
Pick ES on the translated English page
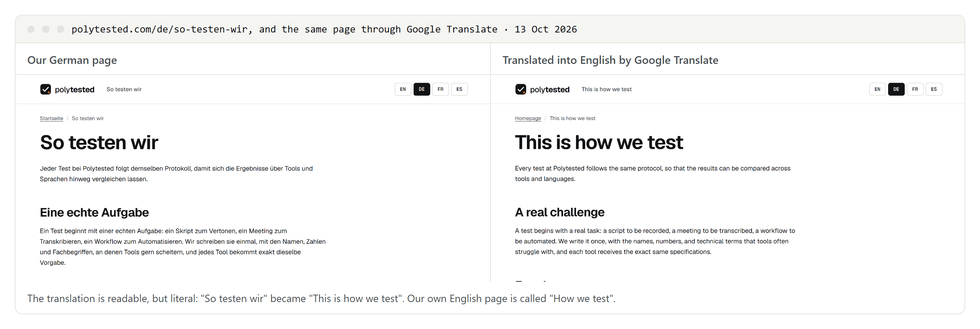pyautogui.click(x=934, y=89)
